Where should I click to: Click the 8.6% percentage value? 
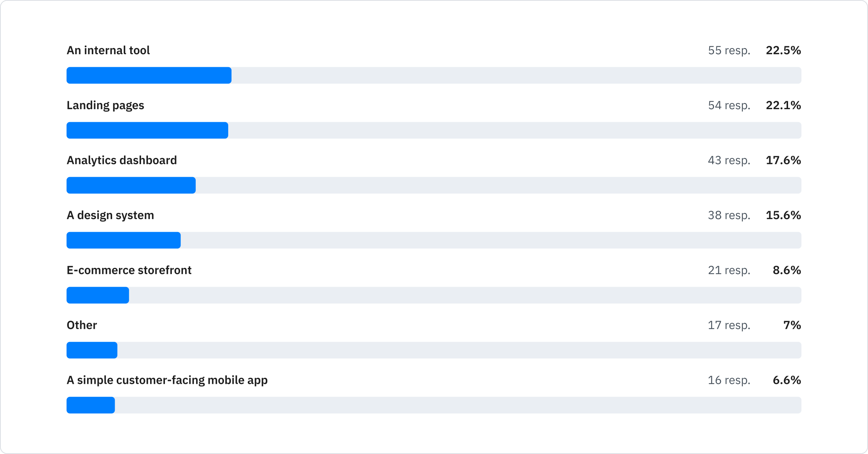tap(787, 270)
